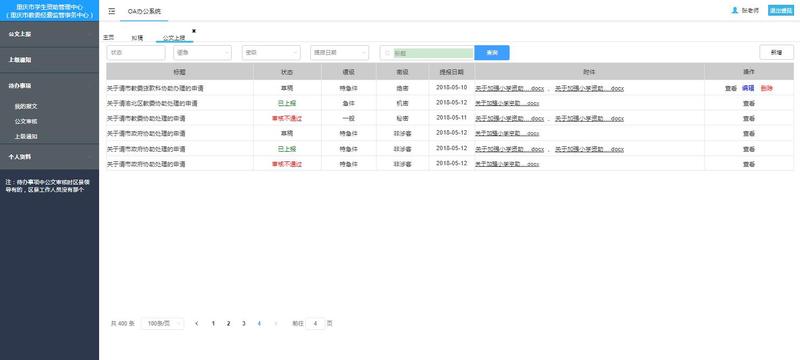Go to next page with right arrow
Image resolution: width=800 pixels, height=360 pixels.
click(x=276, y=323)
